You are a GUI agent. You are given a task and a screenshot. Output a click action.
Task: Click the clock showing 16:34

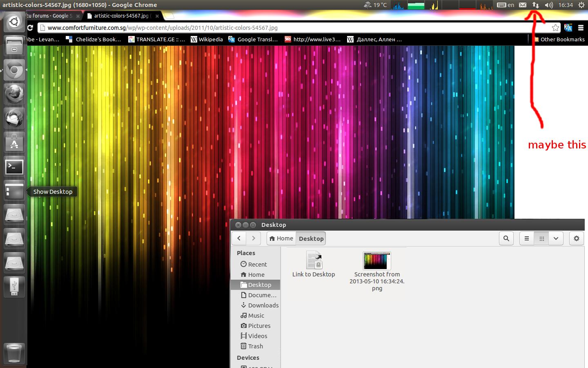566,5
